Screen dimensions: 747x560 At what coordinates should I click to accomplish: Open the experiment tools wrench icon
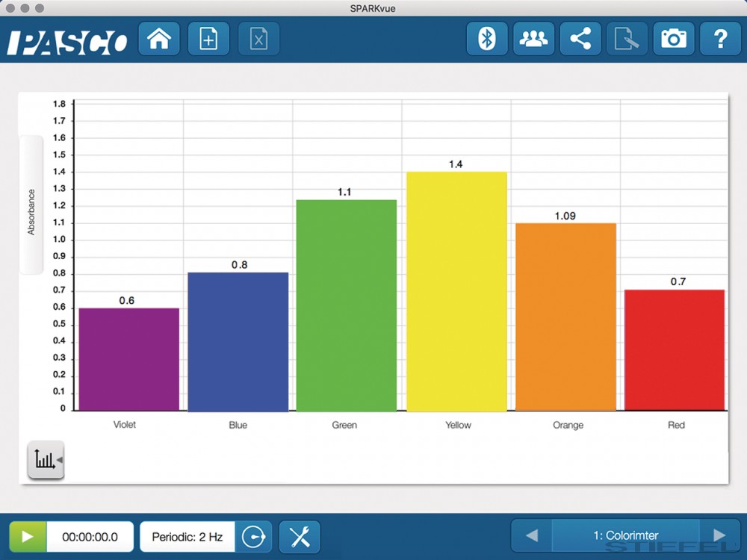(x=300, y=536)
